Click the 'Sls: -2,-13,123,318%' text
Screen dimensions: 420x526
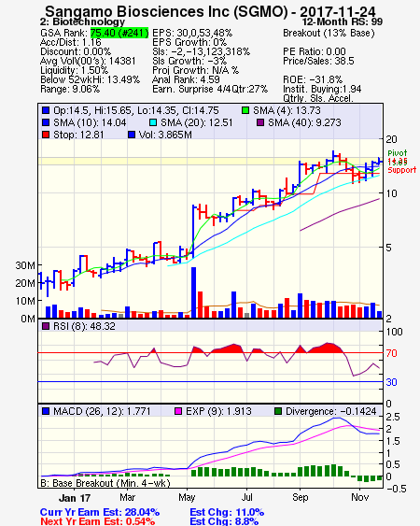point(201,51)
